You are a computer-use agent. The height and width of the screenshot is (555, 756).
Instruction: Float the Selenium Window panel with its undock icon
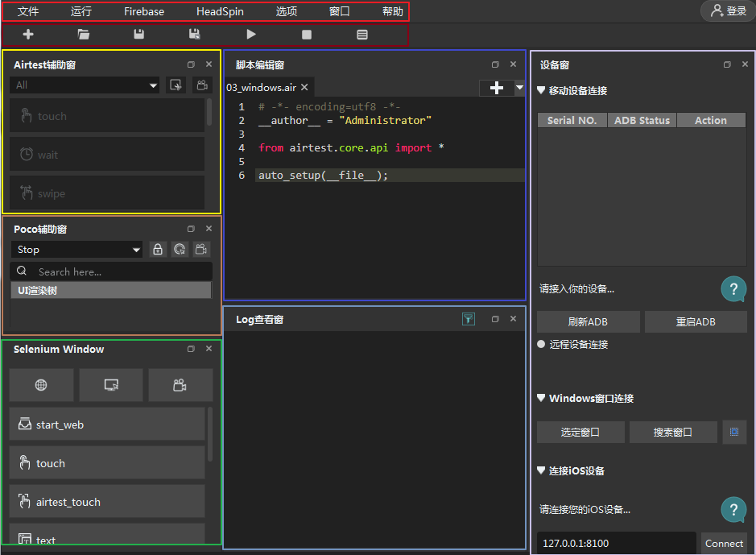(191, 349)
